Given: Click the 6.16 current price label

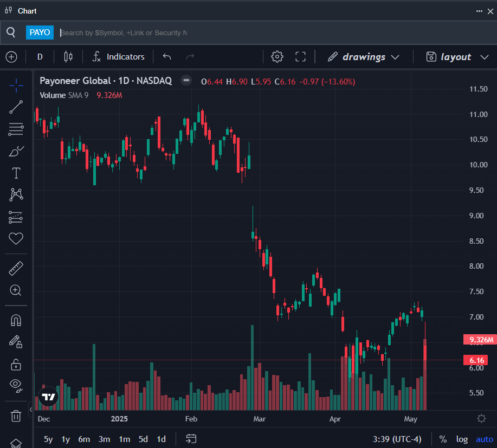Looking at the screenshot, I should click(x=476, y=360).
